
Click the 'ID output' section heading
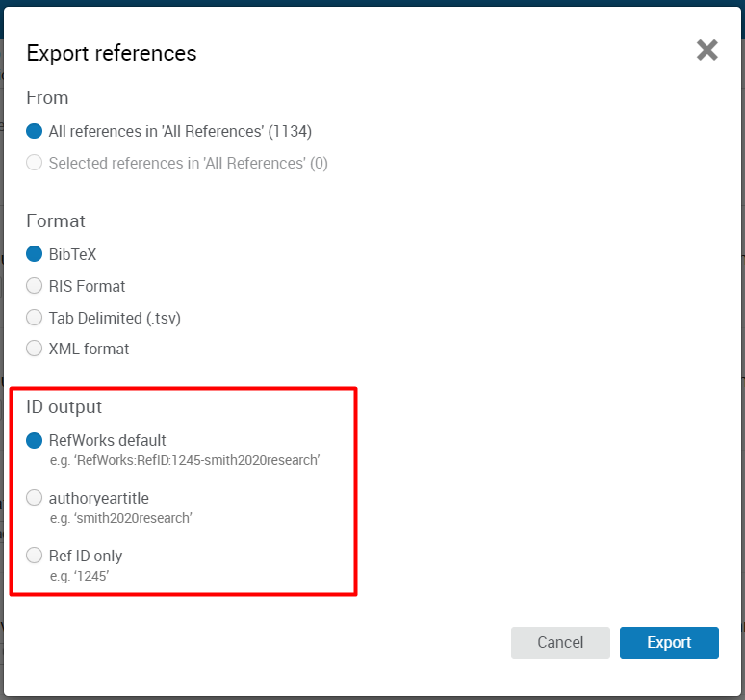coord(64,407)
